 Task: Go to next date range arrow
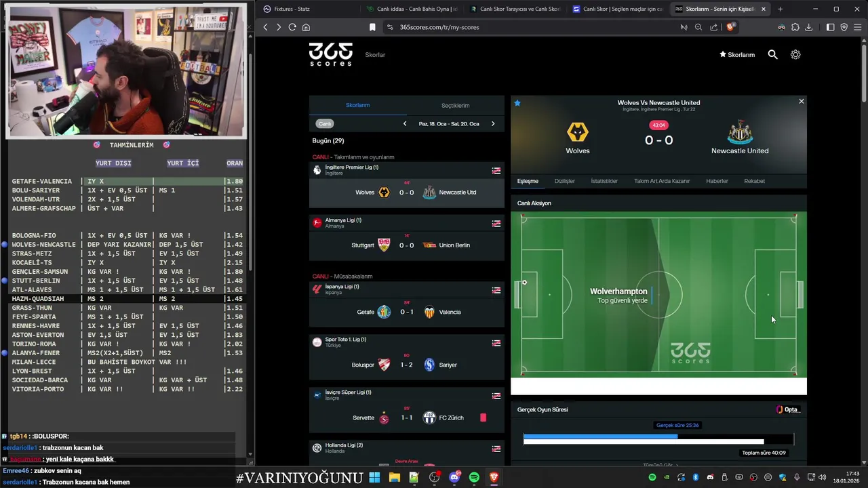pos(493,123)
